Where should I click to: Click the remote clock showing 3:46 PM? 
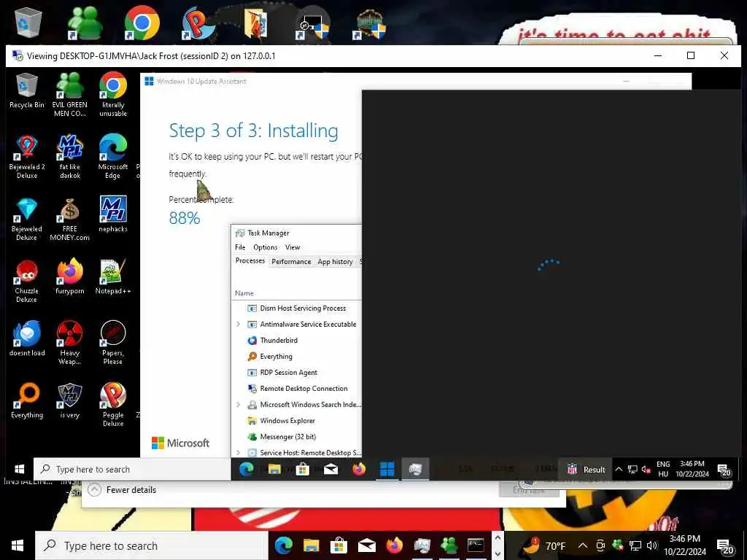(x=692, y=469)
